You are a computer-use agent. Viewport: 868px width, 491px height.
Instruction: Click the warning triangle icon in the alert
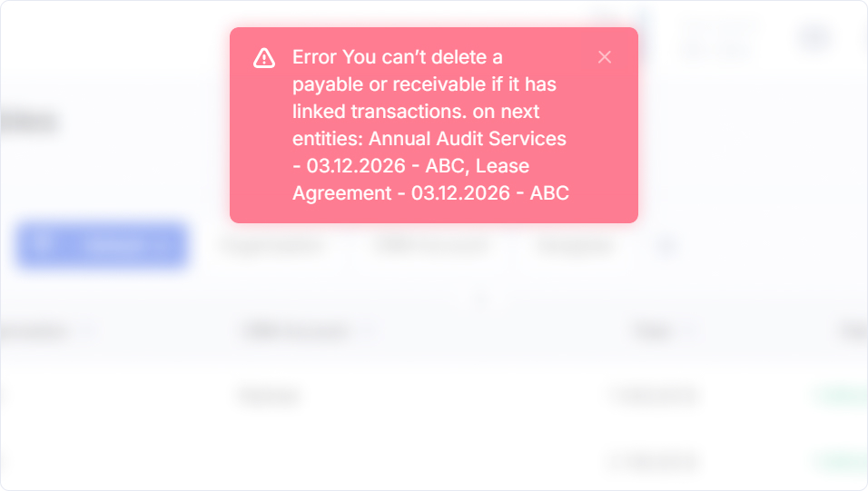[264, 57]
